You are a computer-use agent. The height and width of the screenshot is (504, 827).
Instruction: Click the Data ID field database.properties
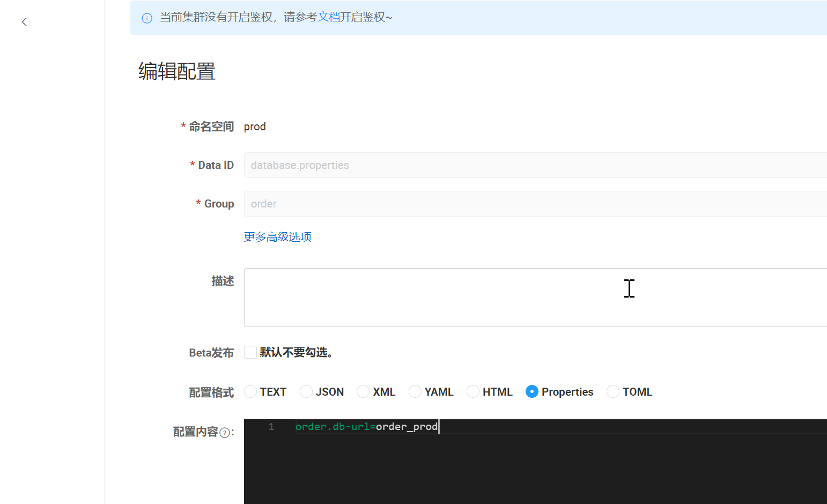point(535,165)
